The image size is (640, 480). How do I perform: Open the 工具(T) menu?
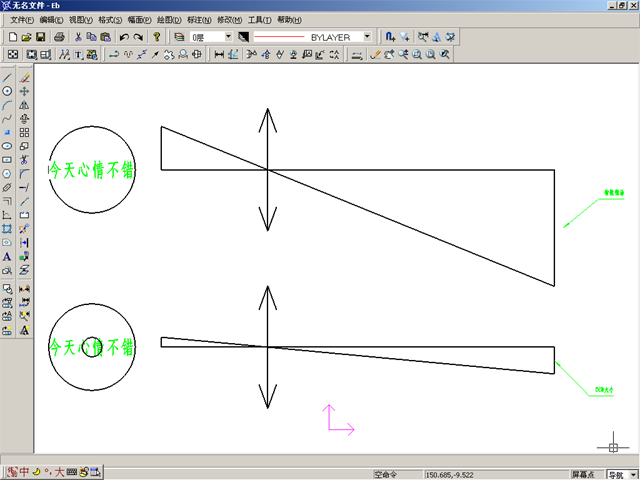pos(260,20)
